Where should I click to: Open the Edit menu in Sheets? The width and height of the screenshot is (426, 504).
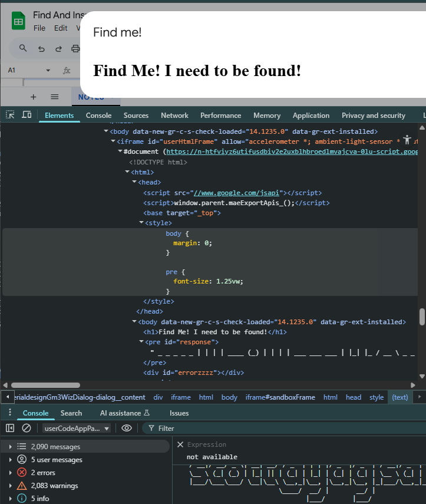pos(61,28)
